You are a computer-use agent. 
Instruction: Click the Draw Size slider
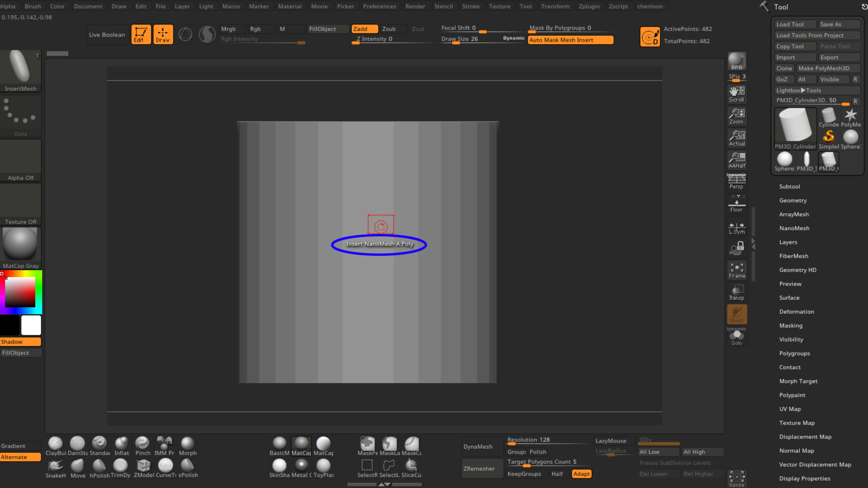click(482, 39)
